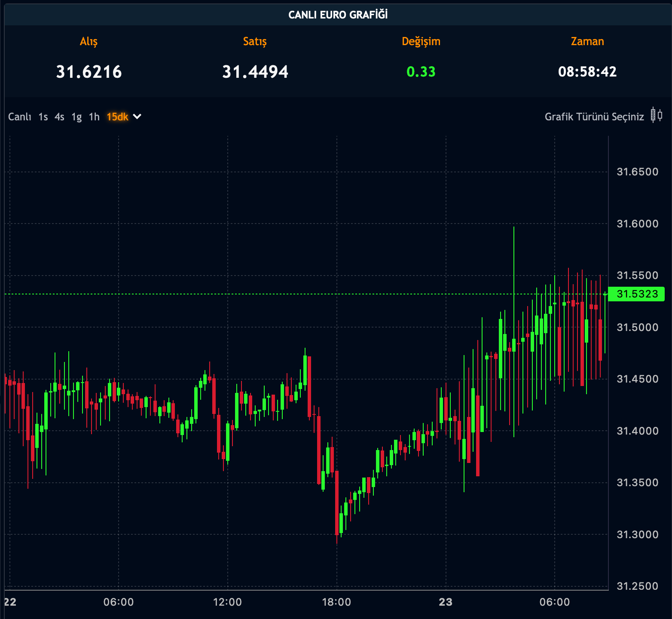This screenshot has width=672, height=619.
Task: Click the 31.6500 price axis label
Action: [638, 172]
